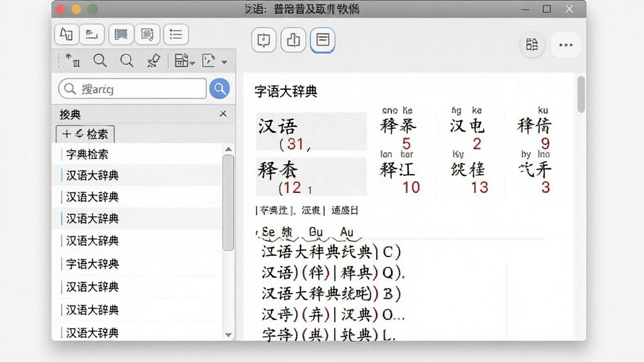Select the grid entry numbered 10
The image size is (644, 362).
399,172
